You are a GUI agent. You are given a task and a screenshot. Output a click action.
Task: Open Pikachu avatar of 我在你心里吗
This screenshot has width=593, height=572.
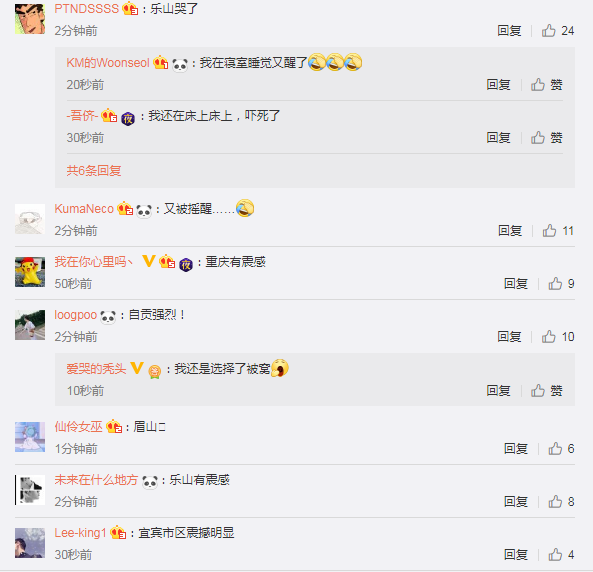30,272
